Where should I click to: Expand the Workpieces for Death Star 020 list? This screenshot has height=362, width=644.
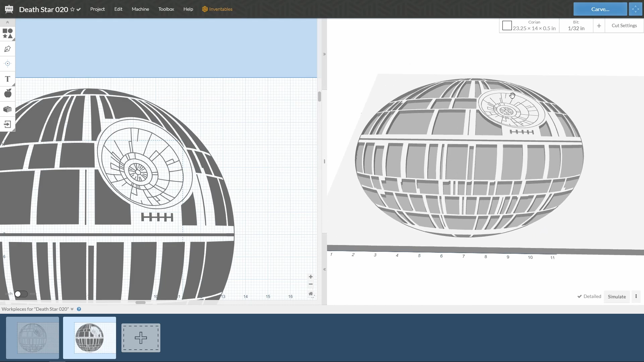tap(72, 309)
